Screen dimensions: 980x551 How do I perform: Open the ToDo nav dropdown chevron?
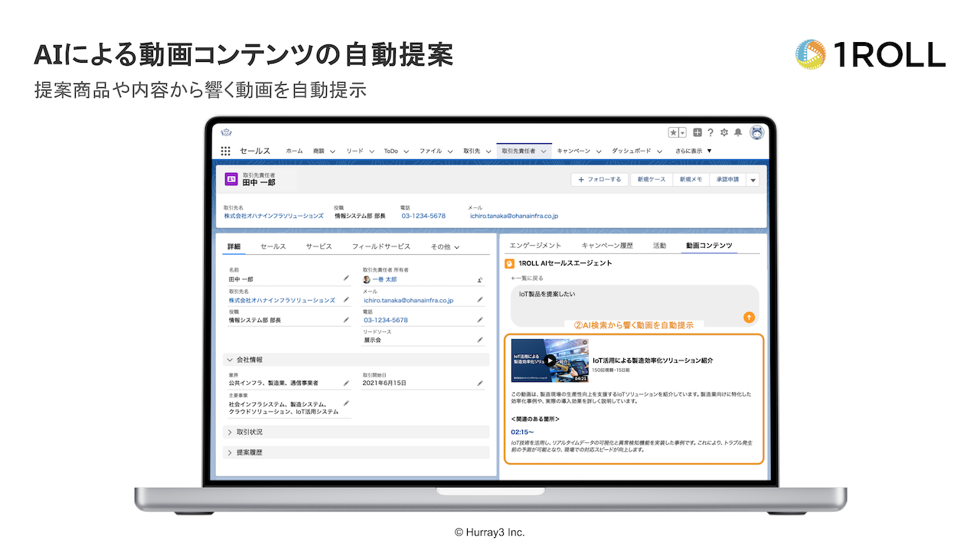pos(406,152)
